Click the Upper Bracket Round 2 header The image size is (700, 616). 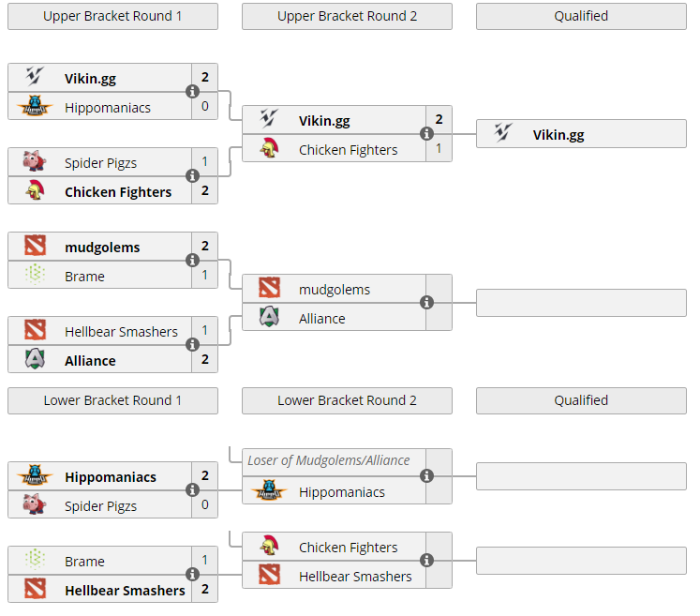pos(347,16)
